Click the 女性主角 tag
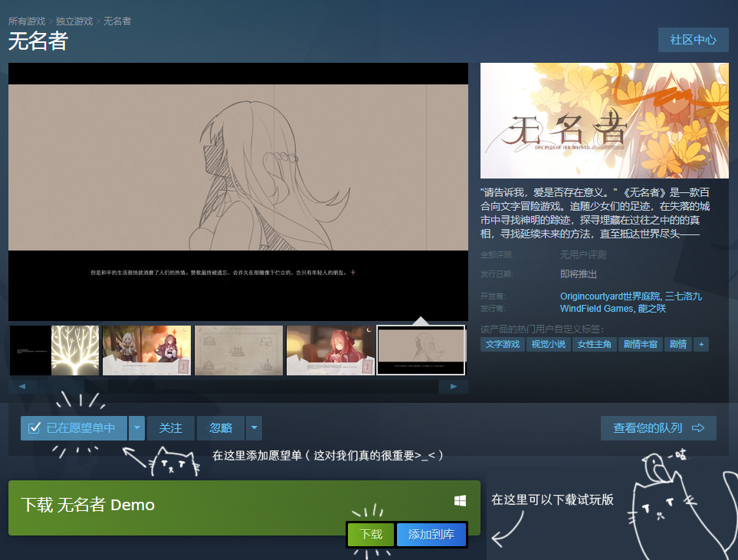Screen dimensions: 738x560 pyautogui.click(x=594, y=345)
